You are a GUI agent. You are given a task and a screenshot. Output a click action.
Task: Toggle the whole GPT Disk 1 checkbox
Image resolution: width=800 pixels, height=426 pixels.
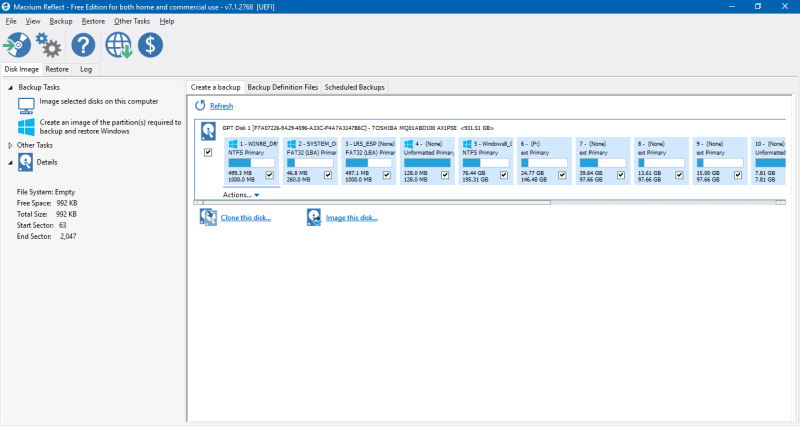click(x=208, y=152)
